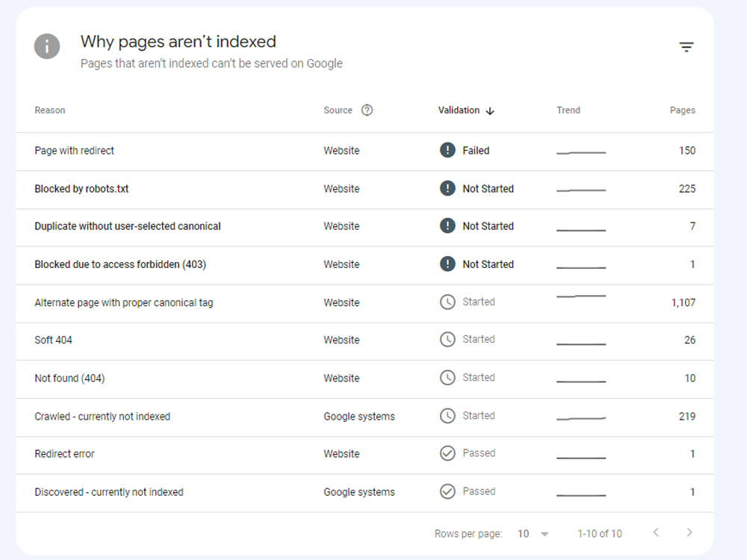The image size is (747, 560).
Task: Click the info icon beside the title
Action: (x=47, y=46)
